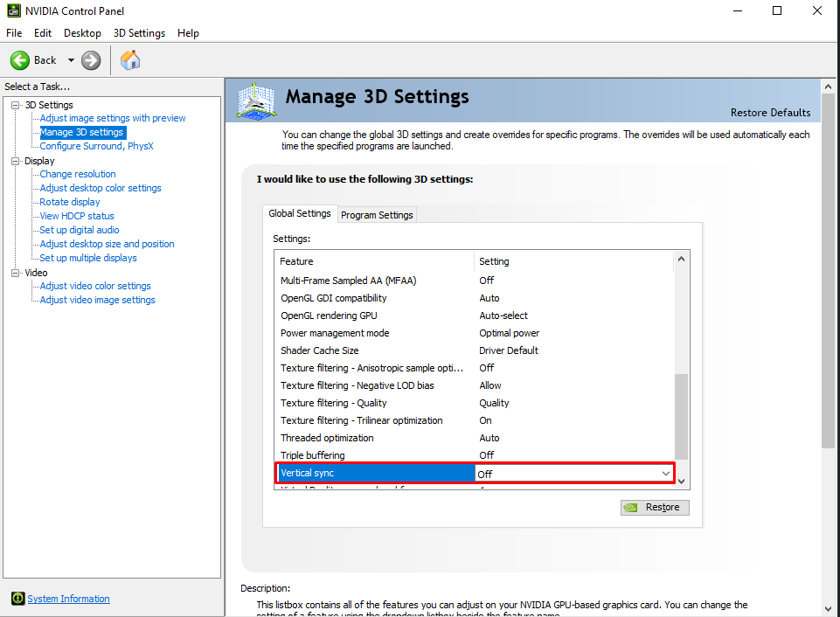Open the Desktop menu

pos(82,33)
